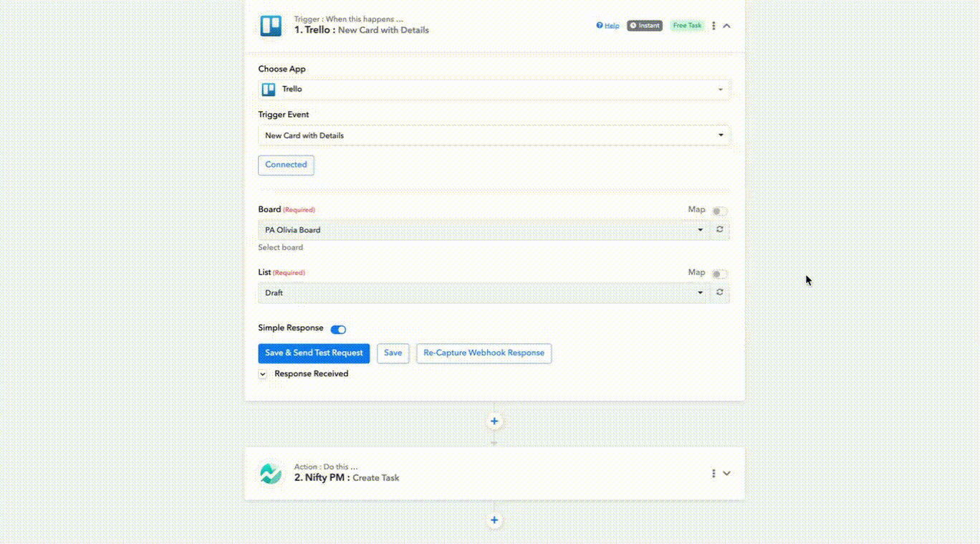
Task: Open Board dropdown PA Olivia Board
Action: 484,230
